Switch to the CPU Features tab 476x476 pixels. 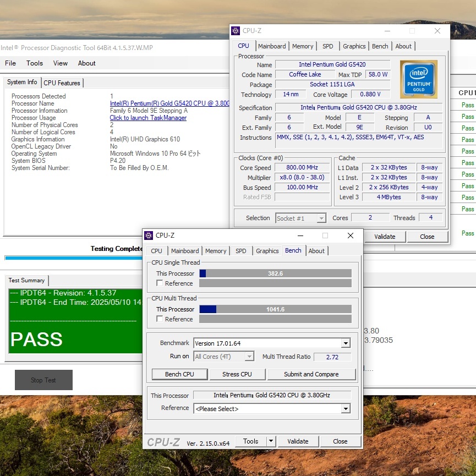[62, 83]
